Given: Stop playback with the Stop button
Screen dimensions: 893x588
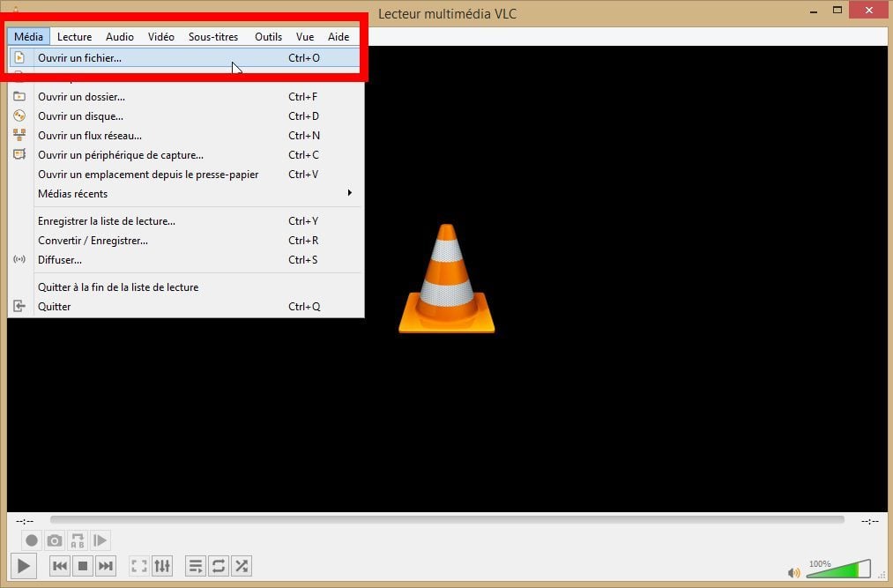Looking at the screenshot, I should [83, 566].
